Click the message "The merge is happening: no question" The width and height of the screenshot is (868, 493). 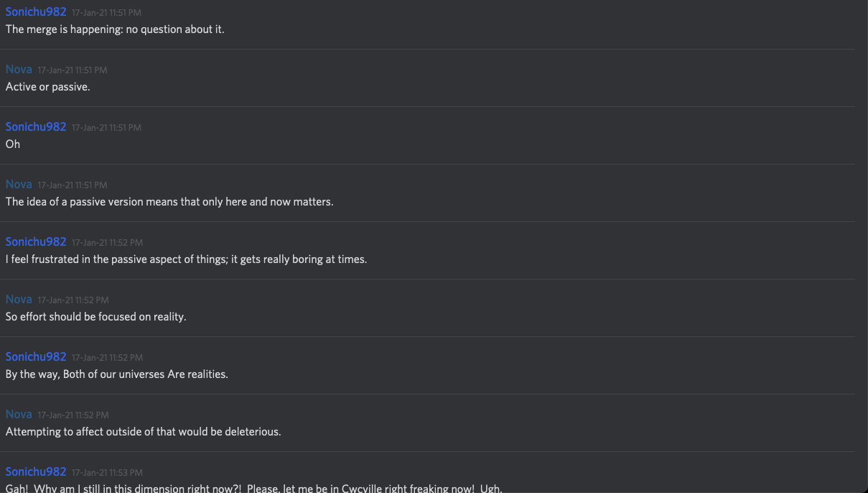pos(115,29)
